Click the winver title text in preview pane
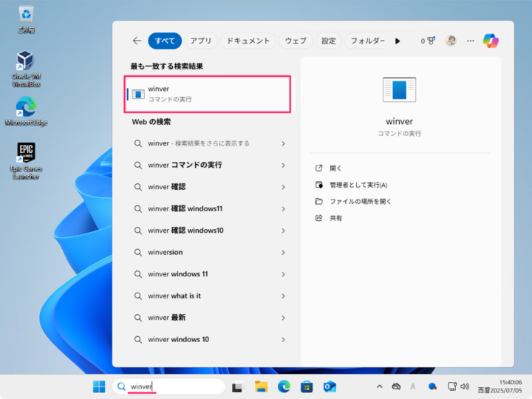 point(399,121)
